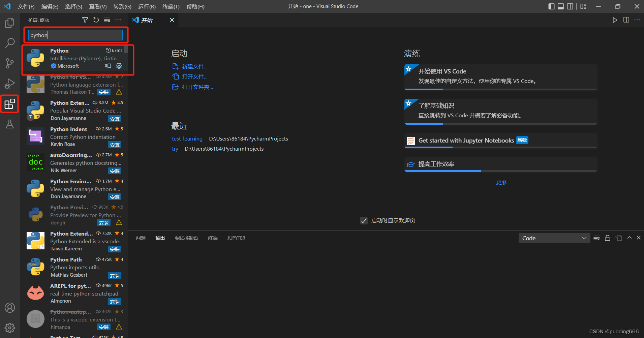Click warning icon on Python Preview extension
Screen dimensions: 644x338
119,222
